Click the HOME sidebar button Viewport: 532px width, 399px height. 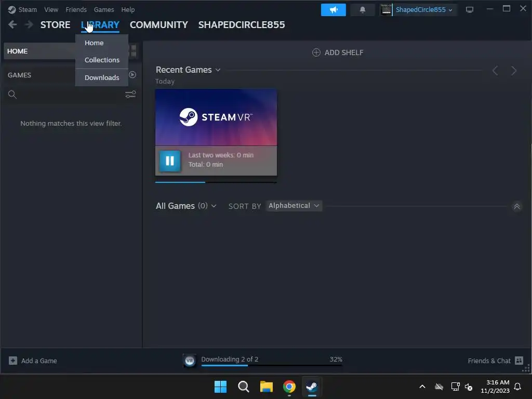(39, 51)
